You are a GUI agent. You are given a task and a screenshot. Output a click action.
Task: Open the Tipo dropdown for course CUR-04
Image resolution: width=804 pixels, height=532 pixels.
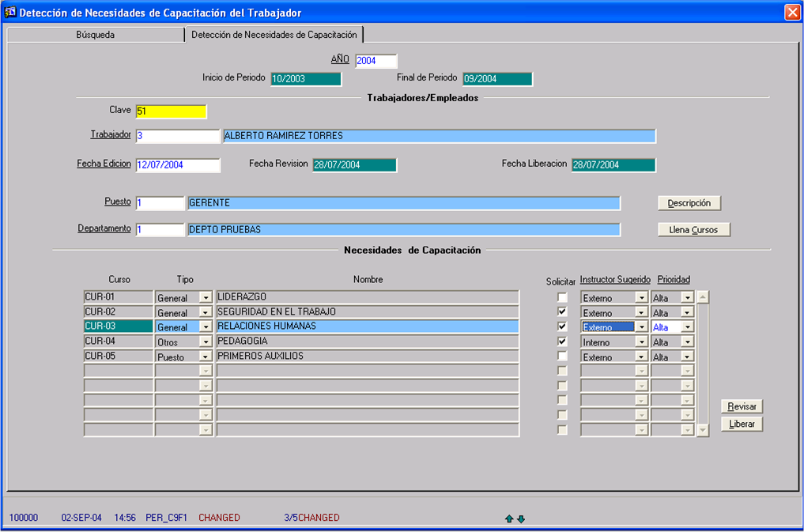206,342
